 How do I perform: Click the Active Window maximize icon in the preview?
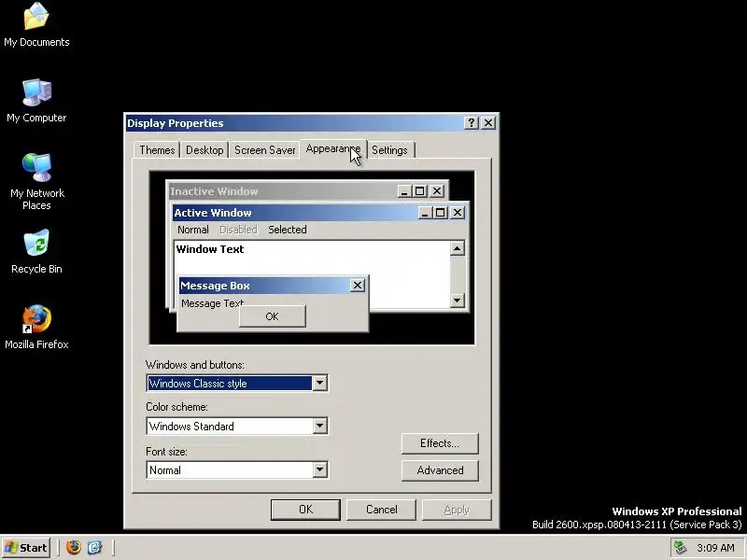point(440,213)
